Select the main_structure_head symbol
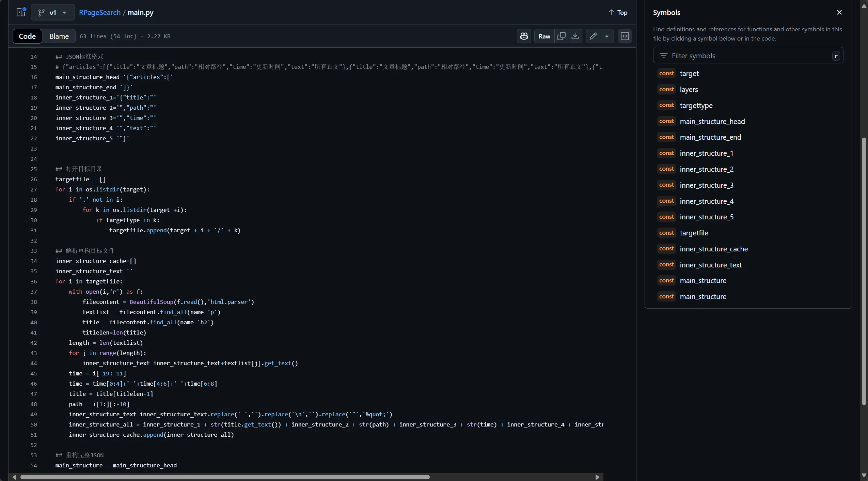The height and width of the screenshot is (481, 868). click(x=712, y=122)
